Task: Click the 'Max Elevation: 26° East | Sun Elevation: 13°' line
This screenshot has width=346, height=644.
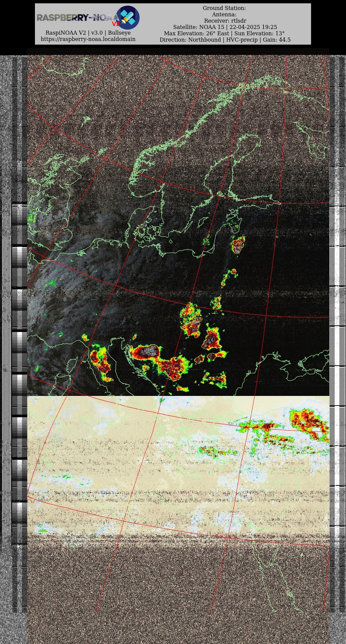Action: pos(224,34)
